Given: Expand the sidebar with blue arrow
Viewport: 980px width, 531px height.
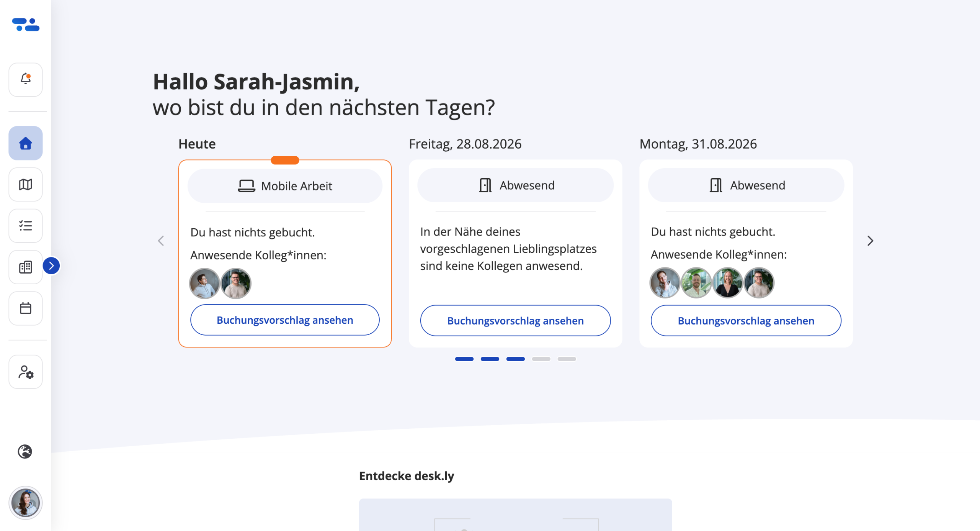Looking at the screenshot, I should (x=51, y=266).
